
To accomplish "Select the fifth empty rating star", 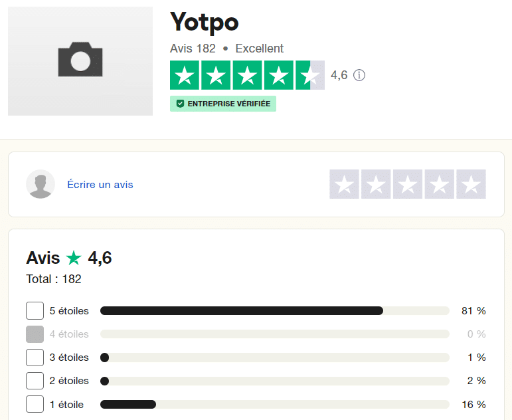I will point(471,184).
